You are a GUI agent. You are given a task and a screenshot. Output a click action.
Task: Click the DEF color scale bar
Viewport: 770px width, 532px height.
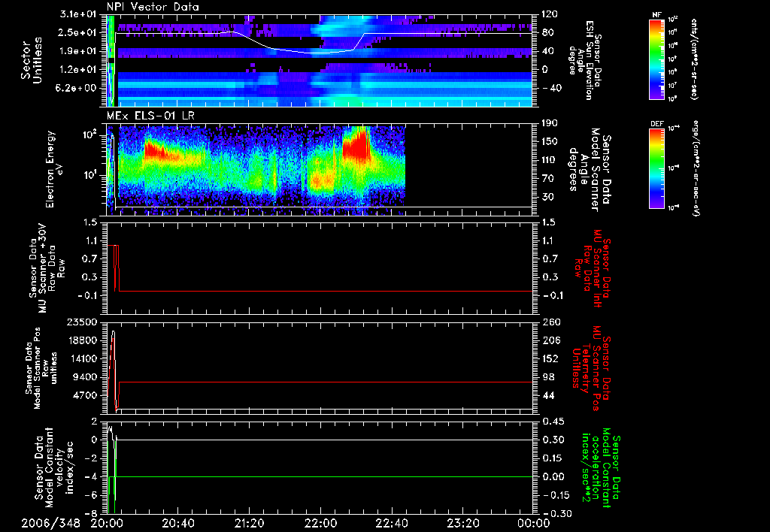tap(656, 167)
